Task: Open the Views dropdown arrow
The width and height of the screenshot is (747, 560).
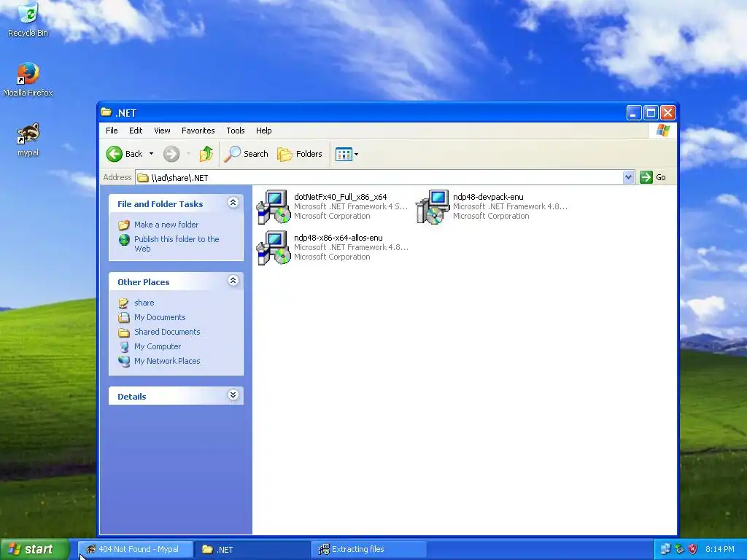Action: (x=356, y=154)
